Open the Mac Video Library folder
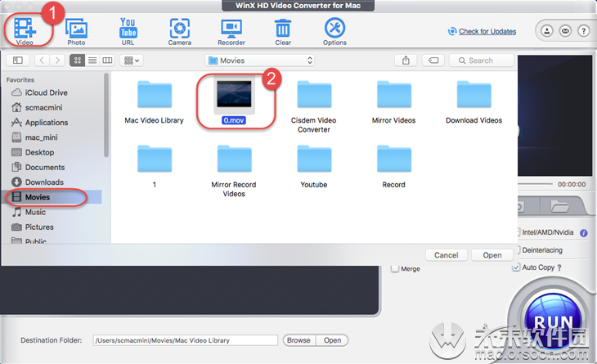The image size is (597, 364). (x=155, y=94)
